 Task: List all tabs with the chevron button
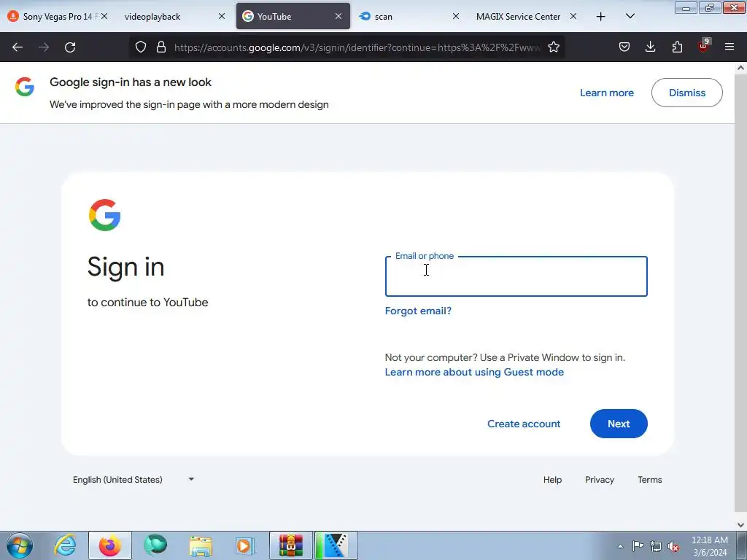click(630, 16)
